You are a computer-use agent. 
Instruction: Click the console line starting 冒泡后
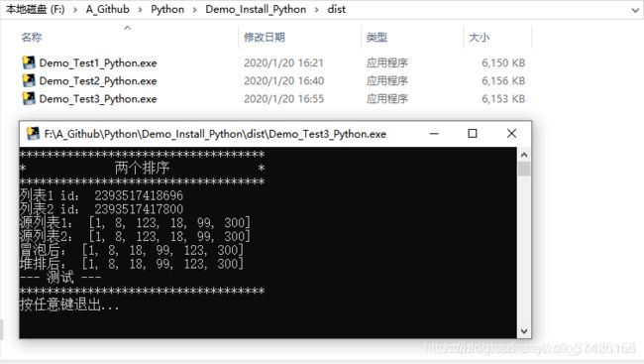click(132, 250)
